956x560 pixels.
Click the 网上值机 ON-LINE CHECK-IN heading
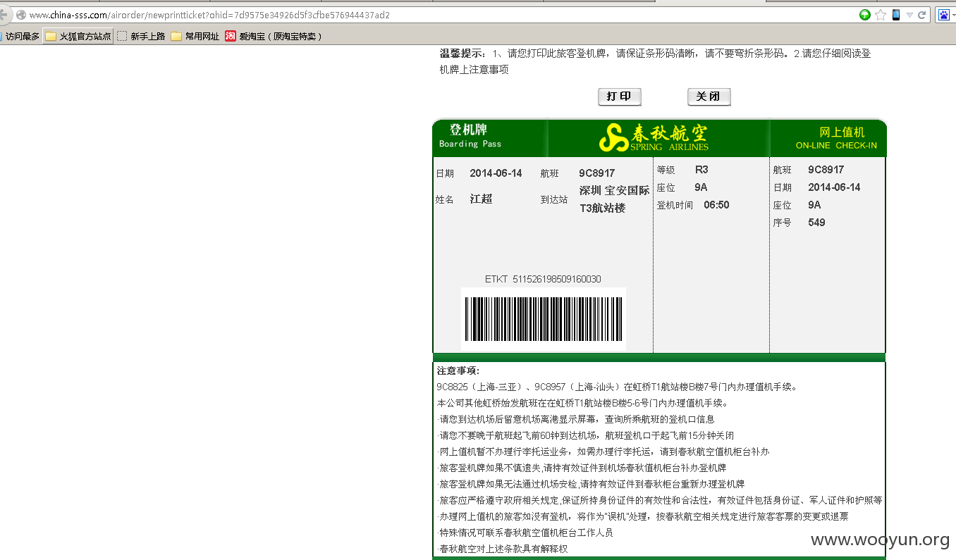coord(837,138)
